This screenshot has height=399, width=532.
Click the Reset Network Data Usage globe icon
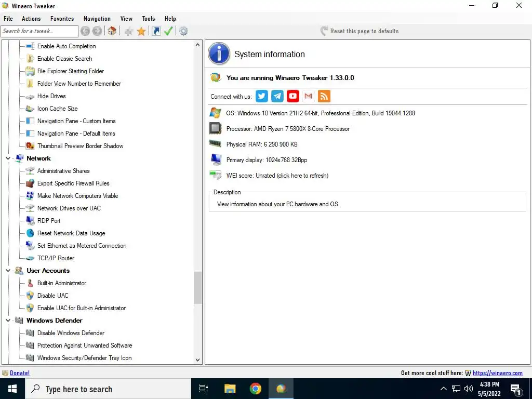click(x=30, y=233)
